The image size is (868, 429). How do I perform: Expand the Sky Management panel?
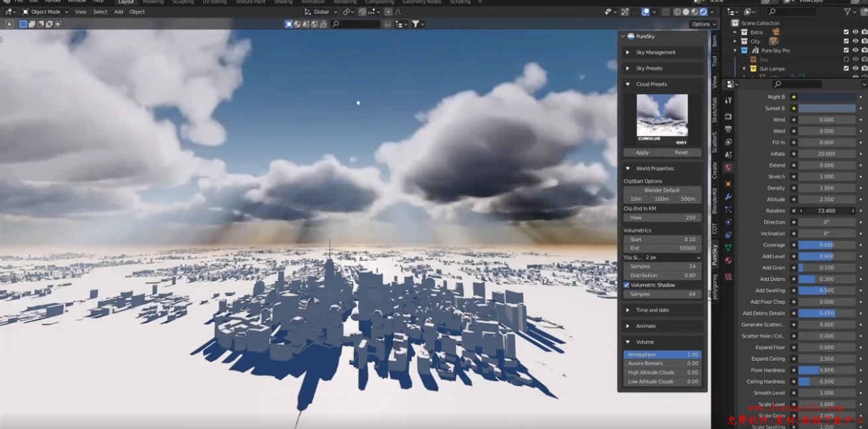[x=655, y=52]
